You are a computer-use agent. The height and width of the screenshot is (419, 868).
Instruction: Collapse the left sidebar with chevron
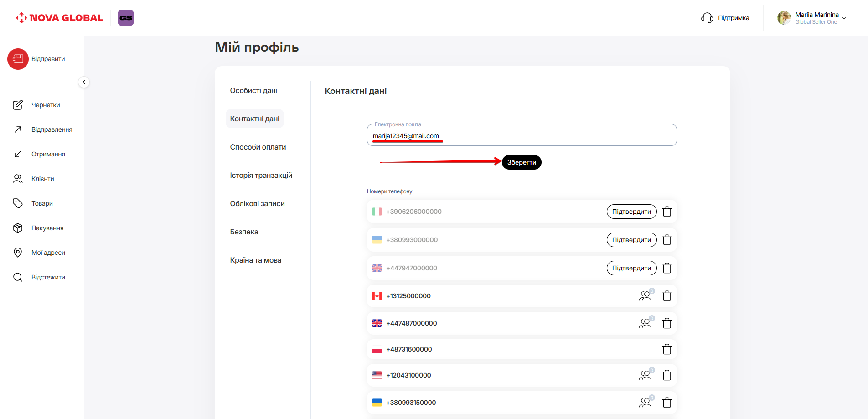[84, 82]
